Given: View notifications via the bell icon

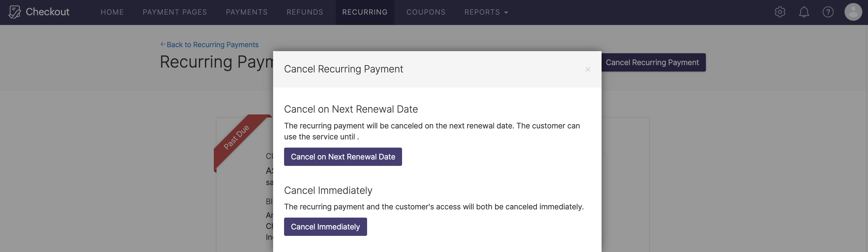Looking at the screenshot, I should 804,12.
